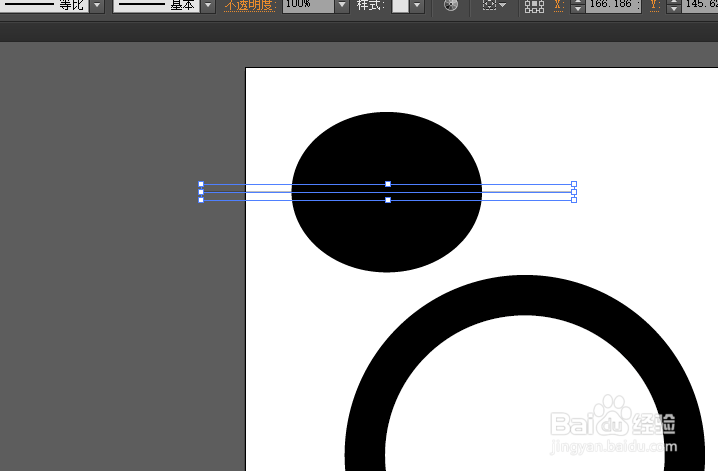Screen dimensions: 718x471
Task: Open the 等比 stroke profile dropdown
Action: 97,5
